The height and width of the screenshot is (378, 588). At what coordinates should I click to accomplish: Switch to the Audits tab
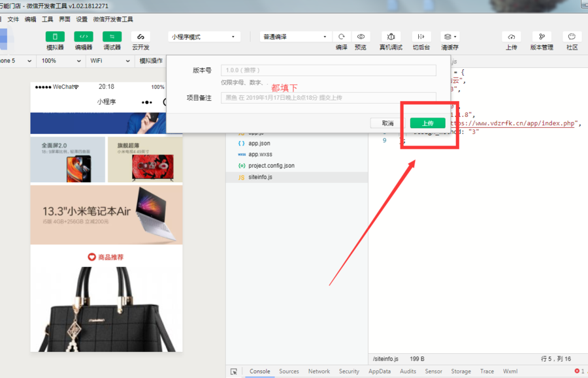(408, 371)
